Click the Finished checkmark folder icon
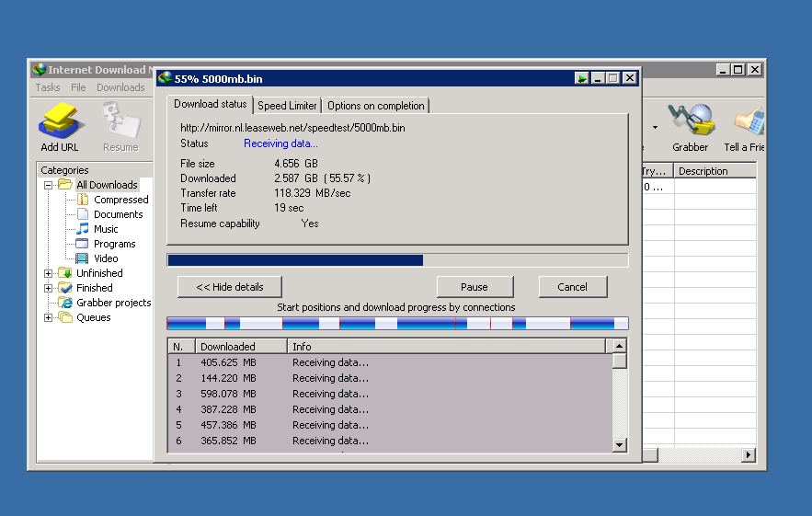The height and width of the screenshot is (516, 812). click(65, 288)
